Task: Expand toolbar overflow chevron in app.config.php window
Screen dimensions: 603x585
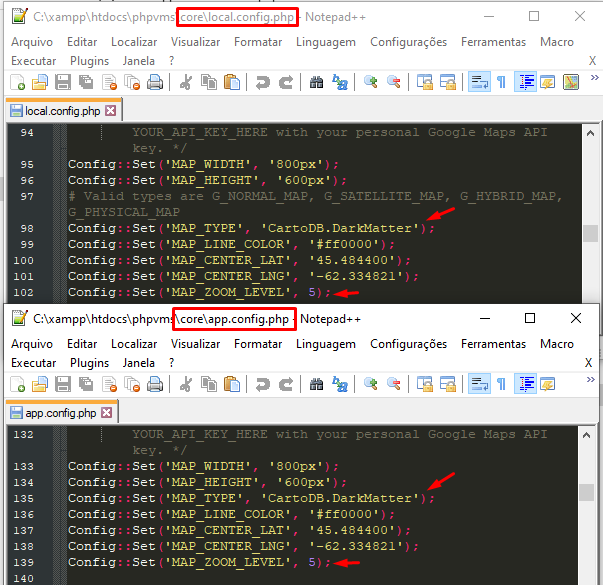Action: (x=591, y=380)
